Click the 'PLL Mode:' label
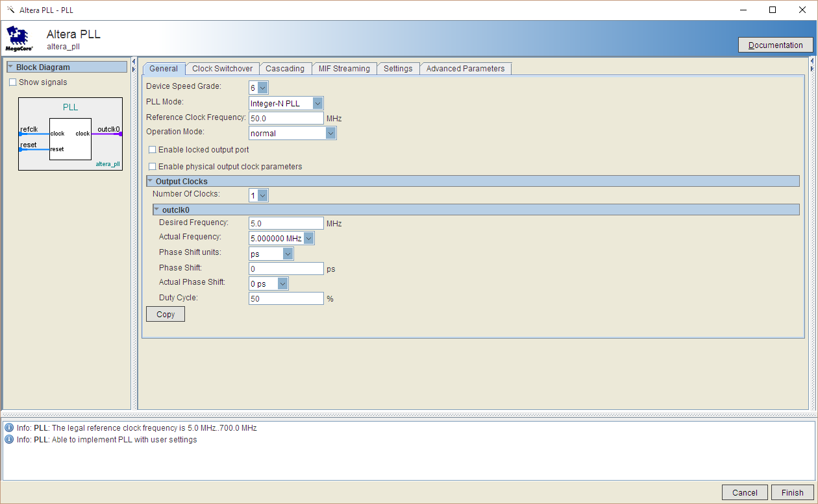This screenshot has height=504, width=818. 165,102
